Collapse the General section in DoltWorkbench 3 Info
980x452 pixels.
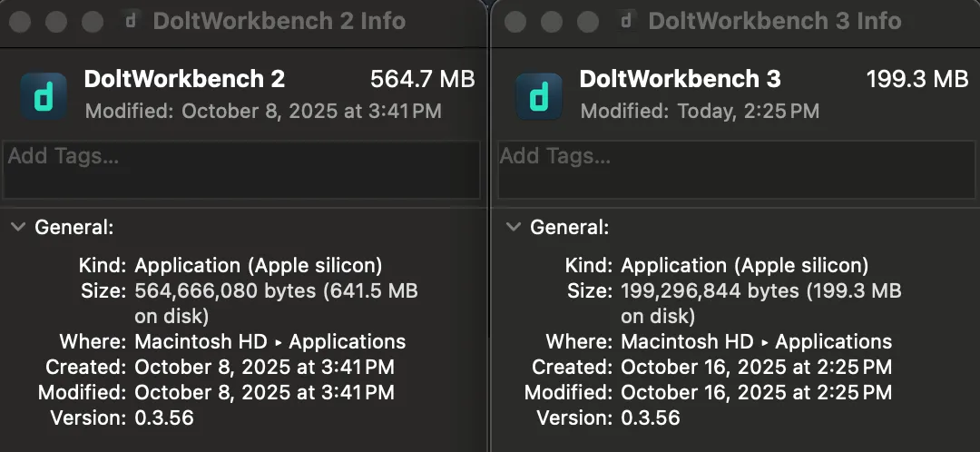[x=514, y=227]
